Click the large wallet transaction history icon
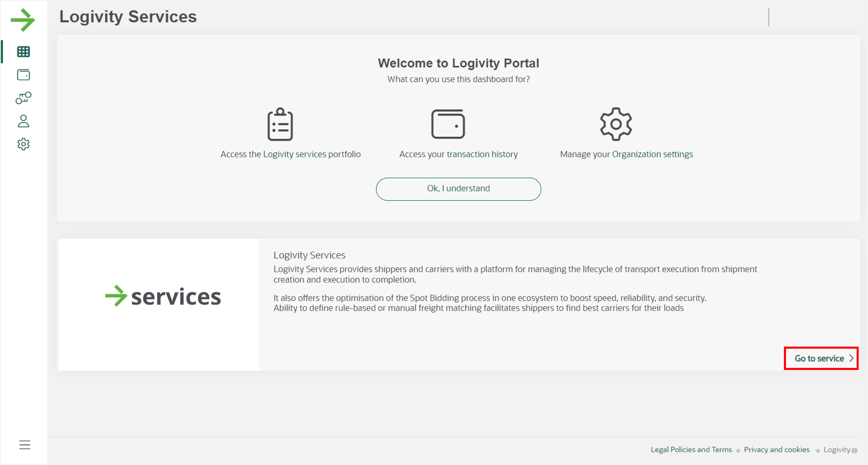Image resolution: width=868 pixels, height=465 pixels. (448, 124)
